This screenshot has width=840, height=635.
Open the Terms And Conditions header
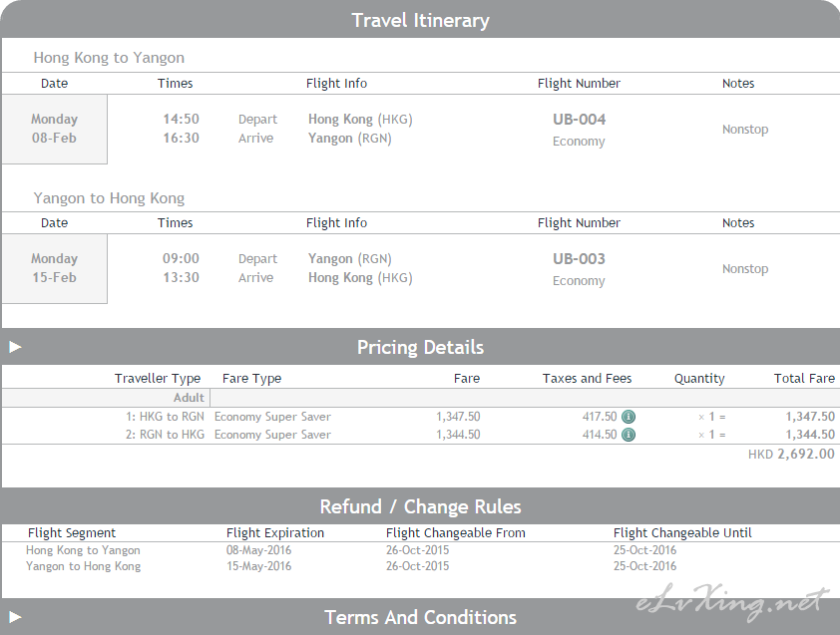coord(420,617)
